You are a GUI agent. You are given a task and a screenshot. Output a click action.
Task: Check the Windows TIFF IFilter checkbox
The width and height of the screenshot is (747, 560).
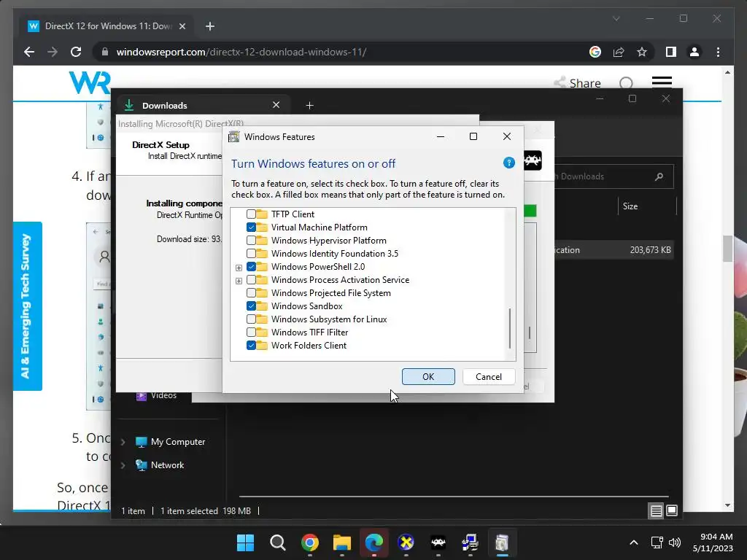click(251, 332)
